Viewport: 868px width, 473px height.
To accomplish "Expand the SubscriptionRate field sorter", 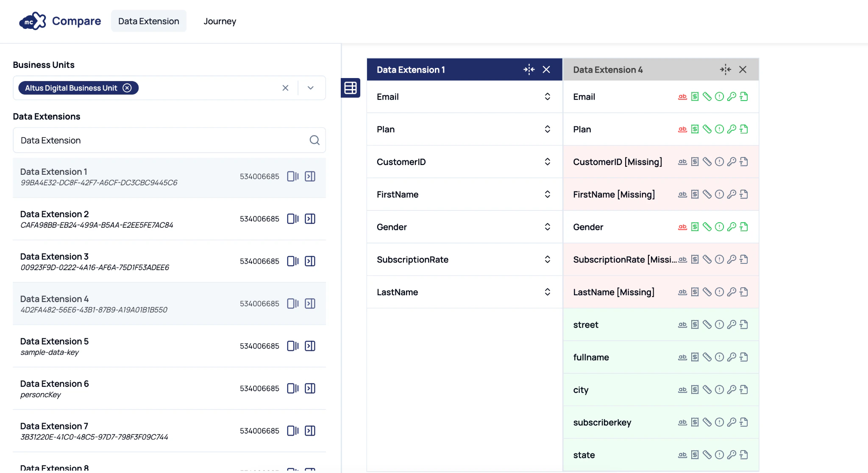I will point(548,259).
